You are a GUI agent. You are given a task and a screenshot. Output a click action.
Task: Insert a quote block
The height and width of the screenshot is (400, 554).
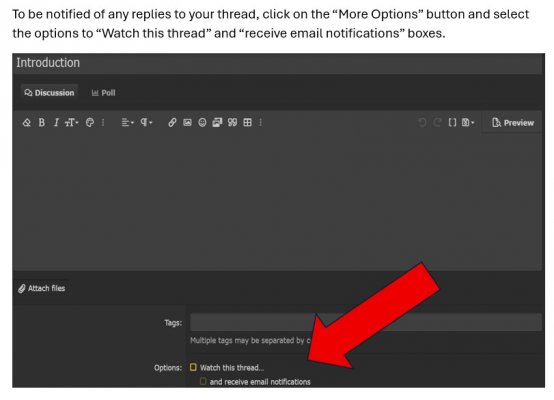232,123
